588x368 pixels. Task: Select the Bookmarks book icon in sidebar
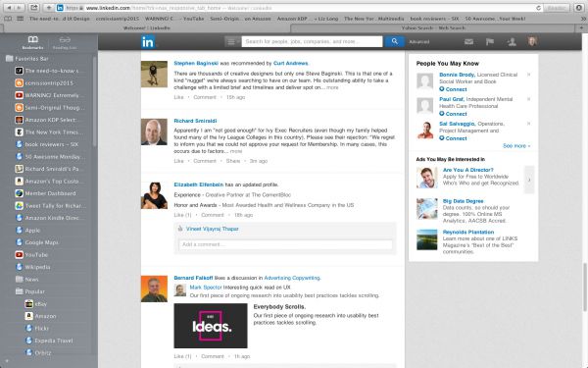coord(33,42)
